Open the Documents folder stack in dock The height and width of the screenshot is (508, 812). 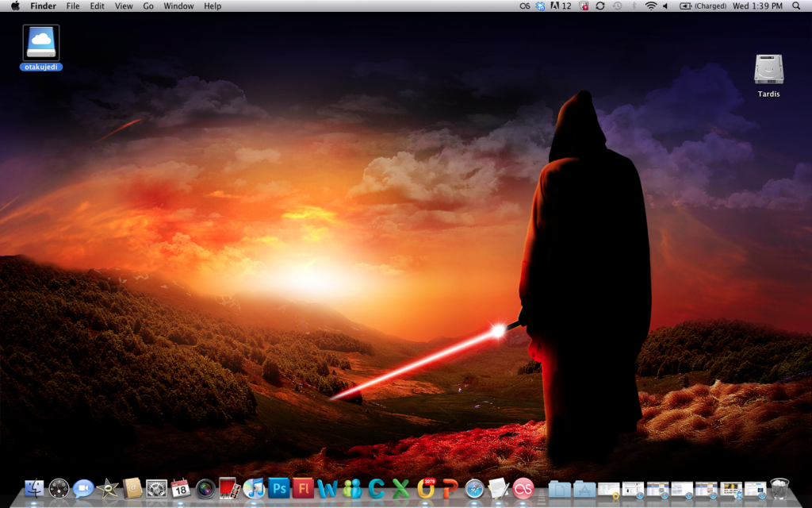(559, 489)
